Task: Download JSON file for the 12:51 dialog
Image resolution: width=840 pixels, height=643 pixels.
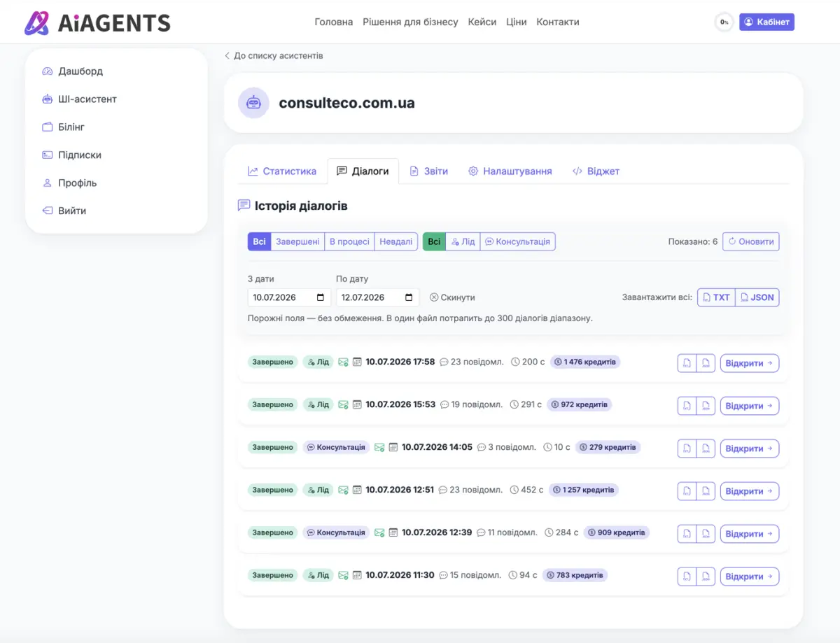Action: coord(706,491)
